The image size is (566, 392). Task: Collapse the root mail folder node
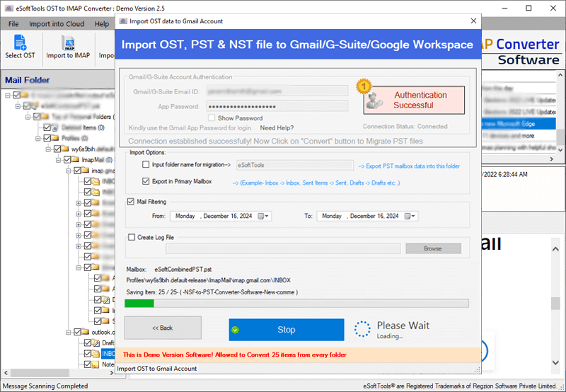tap(8, 96)
